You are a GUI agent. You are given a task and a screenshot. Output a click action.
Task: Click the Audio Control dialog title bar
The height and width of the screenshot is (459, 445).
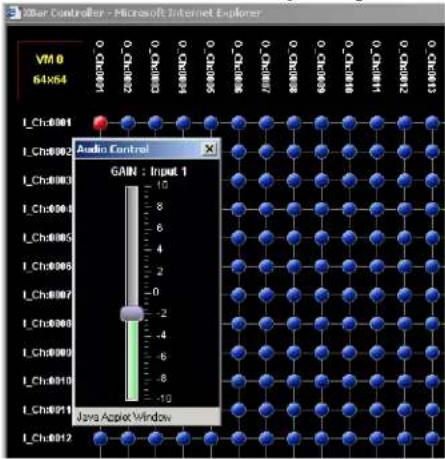[x=147, y=149]
